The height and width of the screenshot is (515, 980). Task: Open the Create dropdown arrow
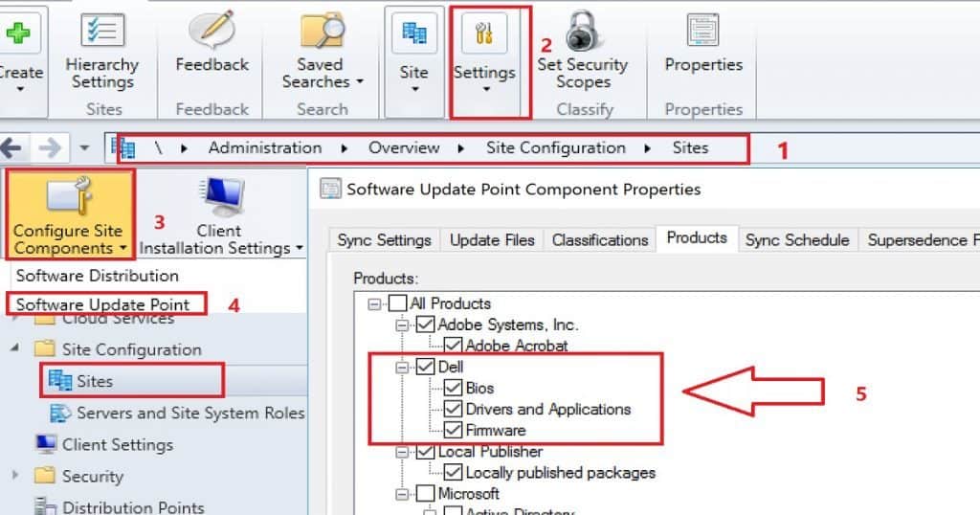pos(20,89)
